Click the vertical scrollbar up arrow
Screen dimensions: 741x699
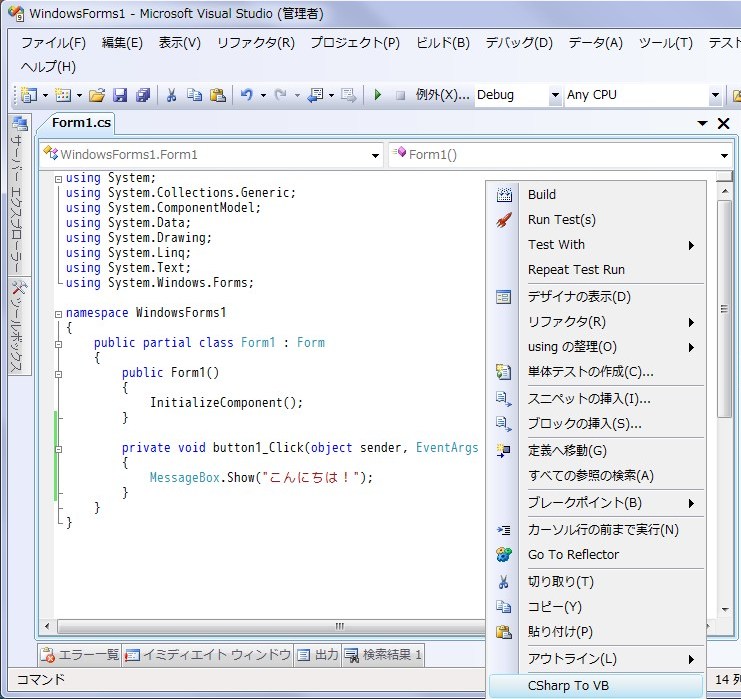[724, 191]
